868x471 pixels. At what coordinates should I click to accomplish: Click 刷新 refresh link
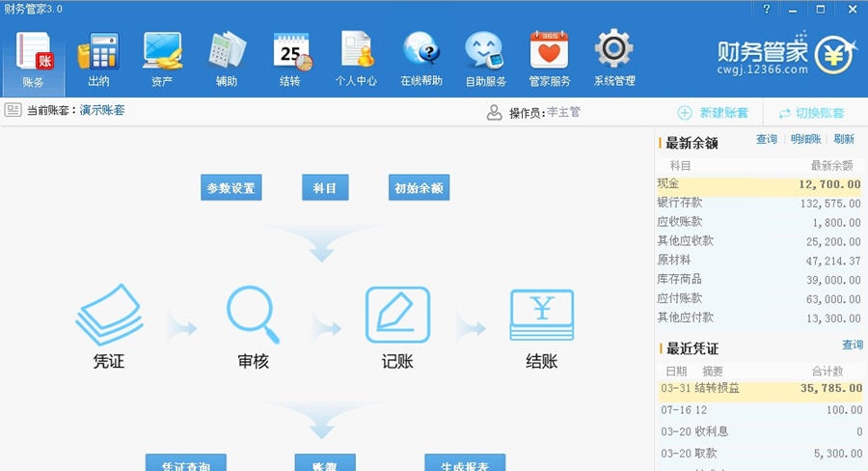point(844,139)
